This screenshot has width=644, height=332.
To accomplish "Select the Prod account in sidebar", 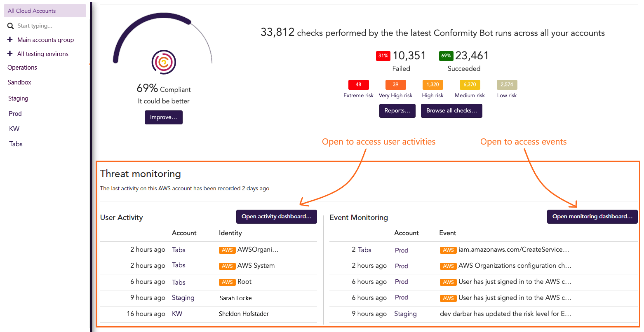I will 15,114.
